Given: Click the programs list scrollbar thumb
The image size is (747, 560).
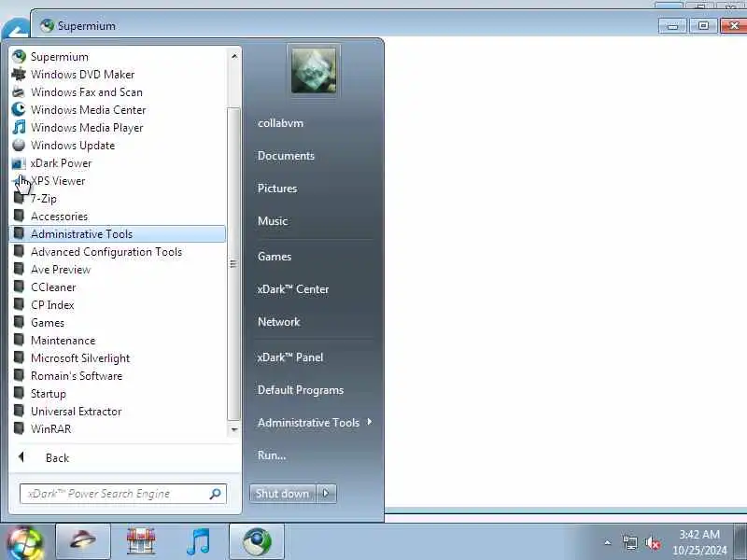Looking at the screenshot, I should (x=234, y=264).
